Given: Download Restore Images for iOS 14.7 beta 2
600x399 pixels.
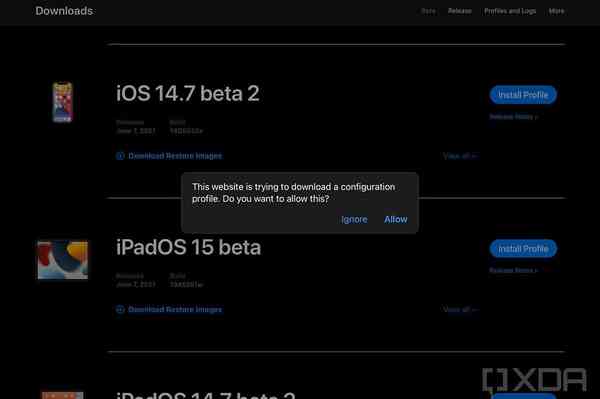Looking at the screenshot, I should (175, 156).
